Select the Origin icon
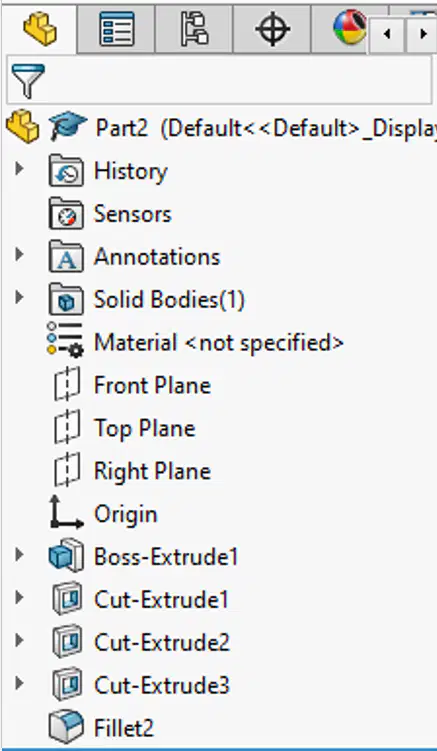This screenshot has height=751, width=437. [x=66, y=512]
